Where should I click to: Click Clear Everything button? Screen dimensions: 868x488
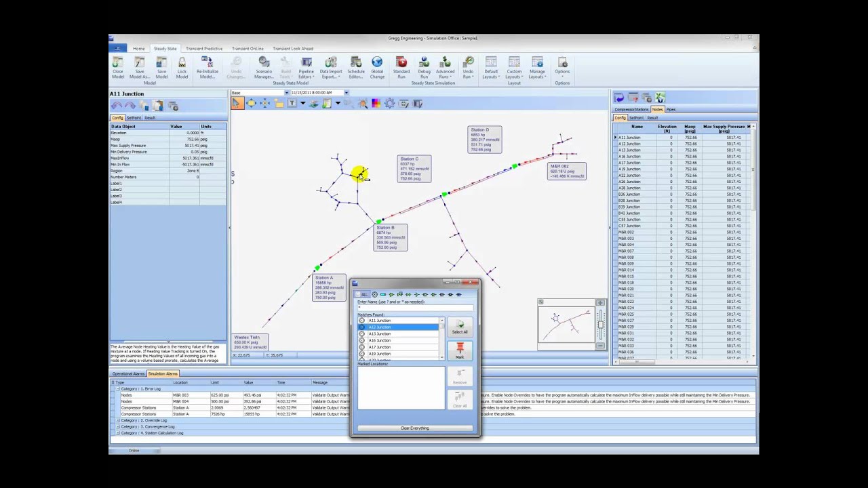pos(414,428)
